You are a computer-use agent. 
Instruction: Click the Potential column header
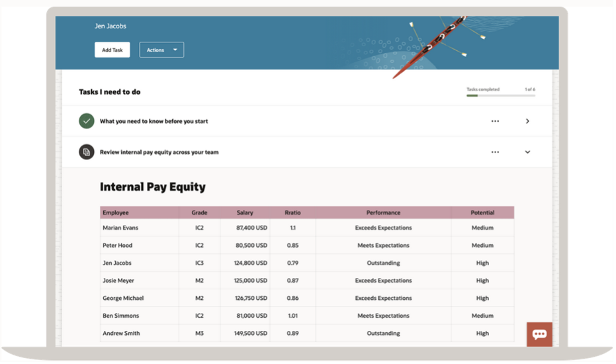click(x=482, y=212)
